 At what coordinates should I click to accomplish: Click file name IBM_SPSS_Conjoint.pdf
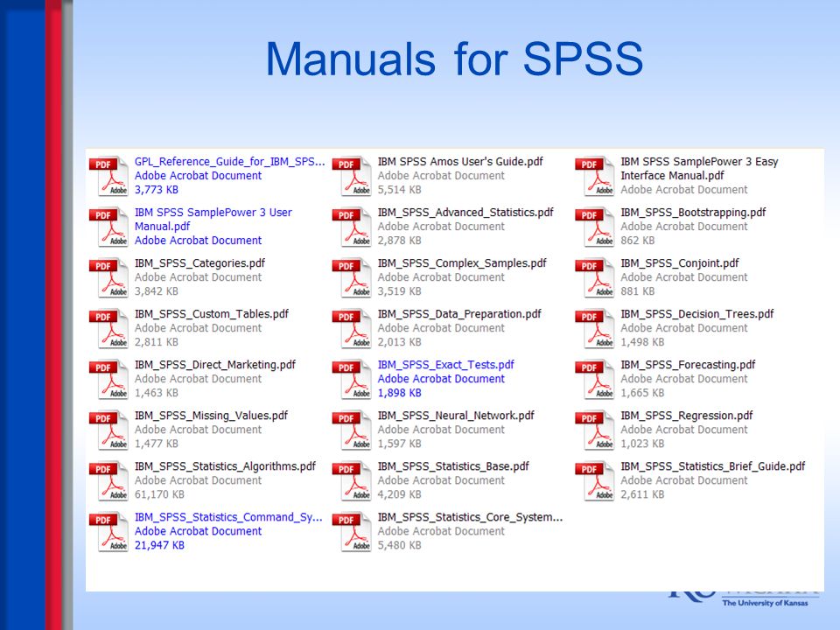click(679, 263)
